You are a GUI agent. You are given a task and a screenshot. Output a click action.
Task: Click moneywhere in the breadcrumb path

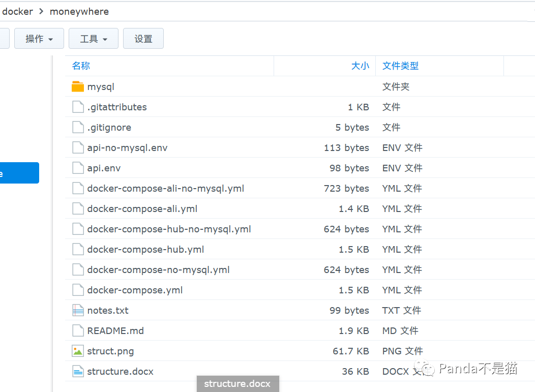tap(79, 11)
